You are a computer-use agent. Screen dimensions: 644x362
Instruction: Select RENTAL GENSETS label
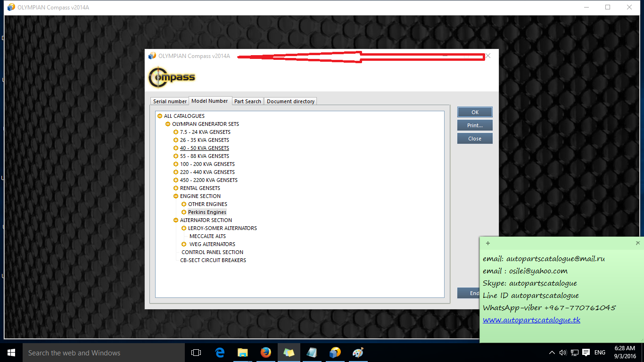[x=200, y=188]
